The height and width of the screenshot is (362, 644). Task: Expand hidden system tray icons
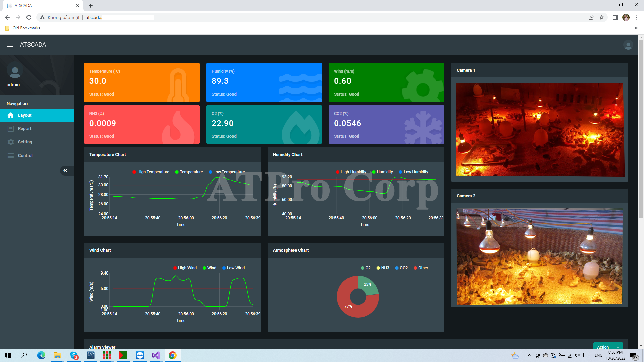(x=529, y=355)
